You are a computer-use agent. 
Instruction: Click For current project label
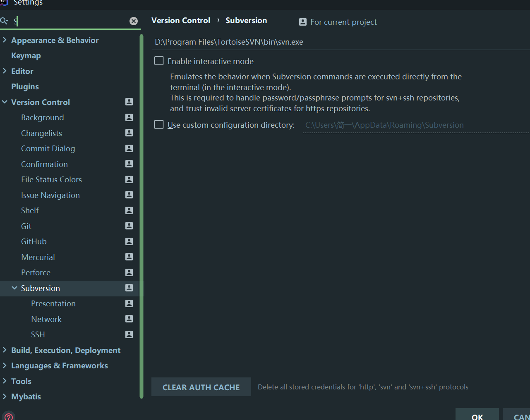point(343,22)
